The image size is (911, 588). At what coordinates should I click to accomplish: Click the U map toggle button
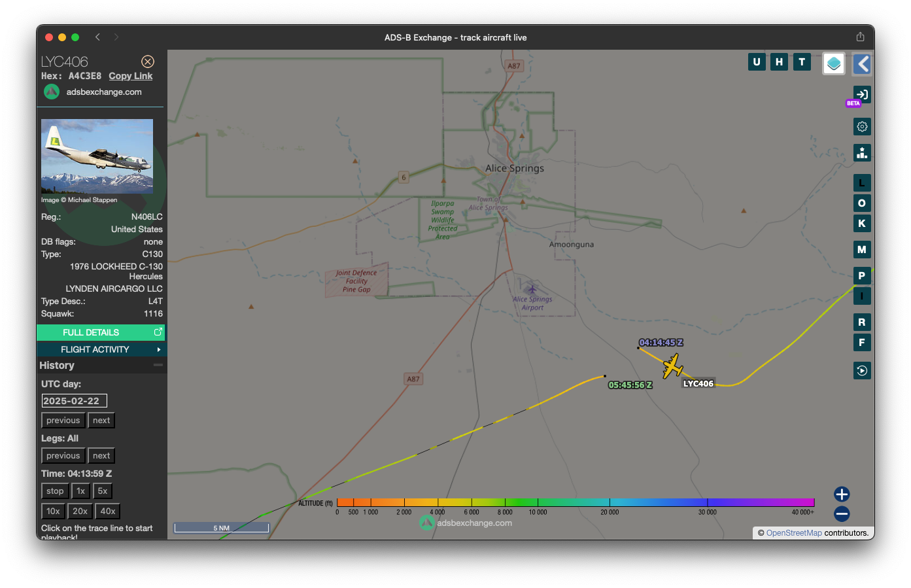(757, 62)
